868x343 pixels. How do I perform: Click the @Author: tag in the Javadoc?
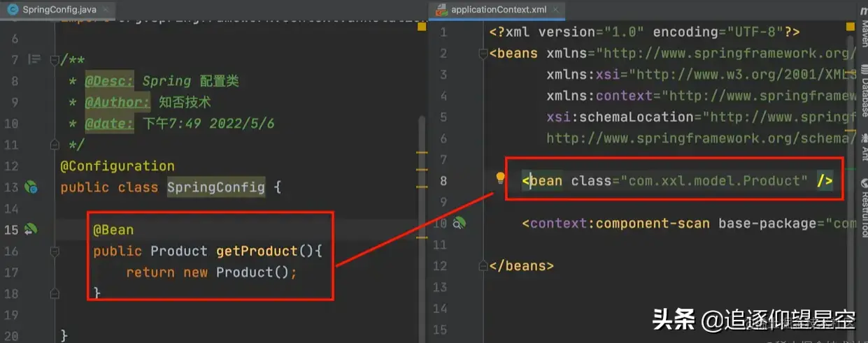pyautogui.click(x=118, y=103)
